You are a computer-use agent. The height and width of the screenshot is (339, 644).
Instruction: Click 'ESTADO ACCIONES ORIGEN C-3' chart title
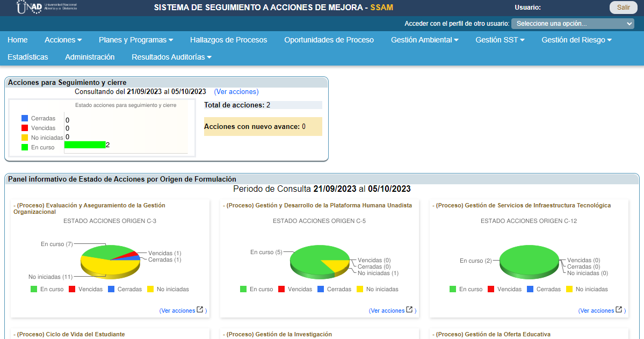(110, 221)
